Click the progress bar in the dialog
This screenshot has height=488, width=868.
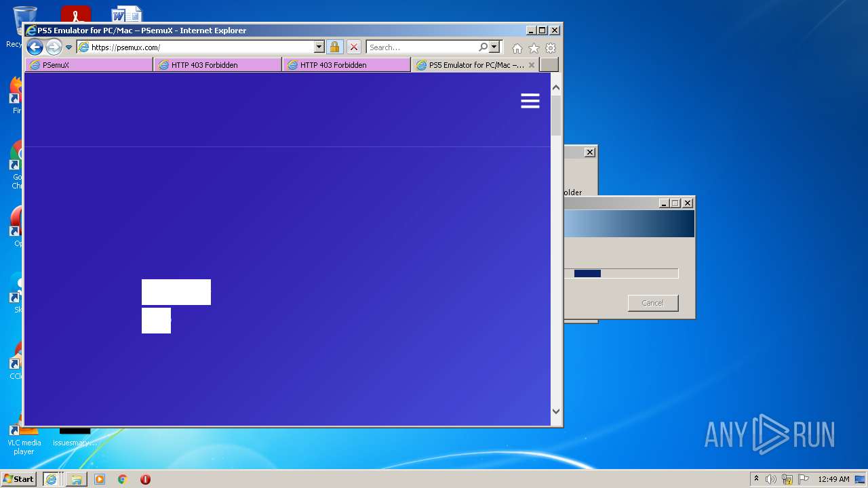621,273
